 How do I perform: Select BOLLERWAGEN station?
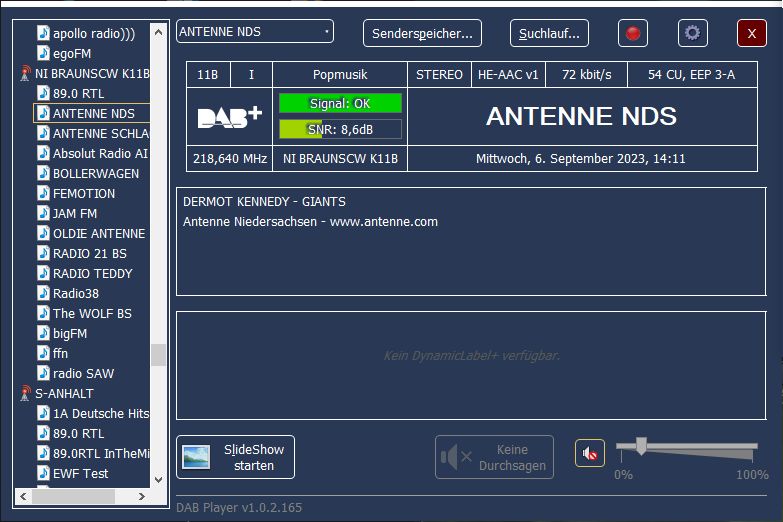click(96, 173)
